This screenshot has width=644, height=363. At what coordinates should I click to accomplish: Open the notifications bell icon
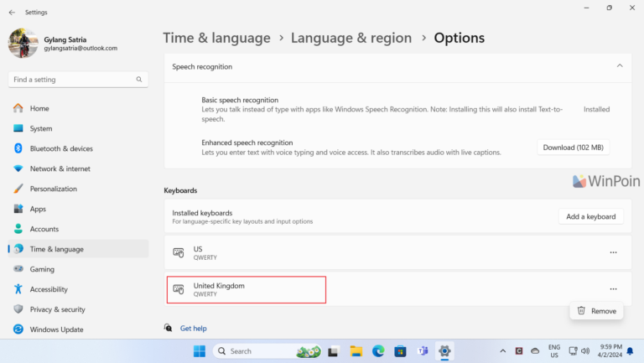(x=630, y=351)
